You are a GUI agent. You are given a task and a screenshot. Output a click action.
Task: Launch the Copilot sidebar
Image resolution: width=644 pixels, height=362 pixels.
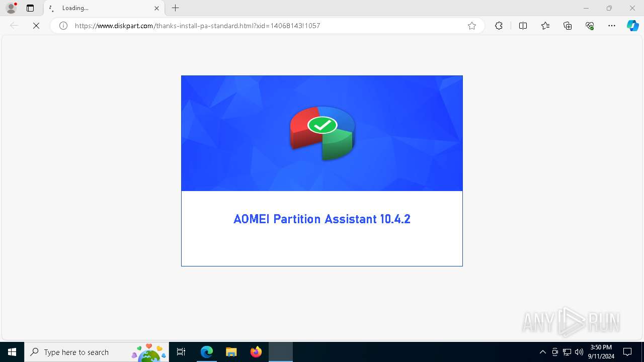[633, 26]
